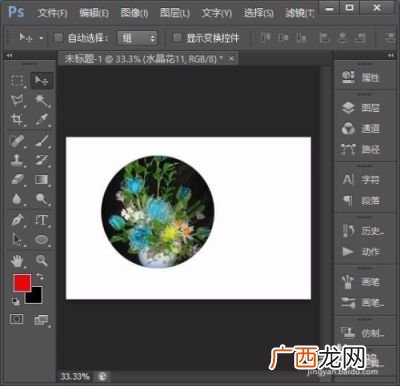Screen dimensions: 400x386
Task: Select the Ellipse shape tool
Action: point(42,240)
